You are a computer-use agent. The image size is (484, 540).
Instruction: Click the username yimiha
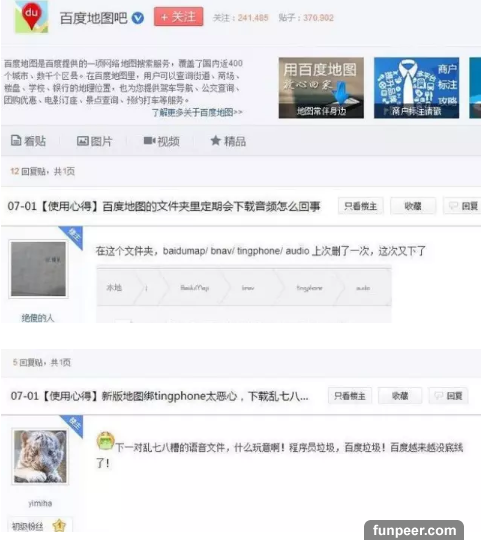pos(40,503)
